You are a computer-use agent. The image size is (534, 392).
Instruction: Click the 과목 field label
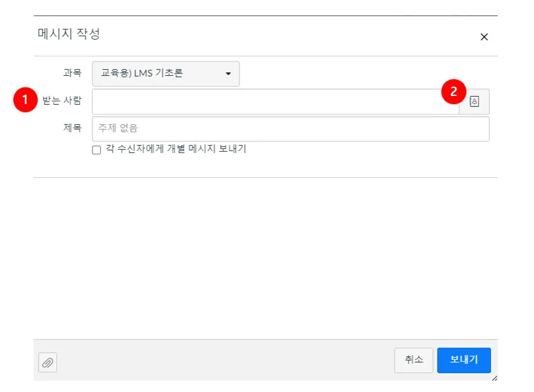tap(72, 73)
